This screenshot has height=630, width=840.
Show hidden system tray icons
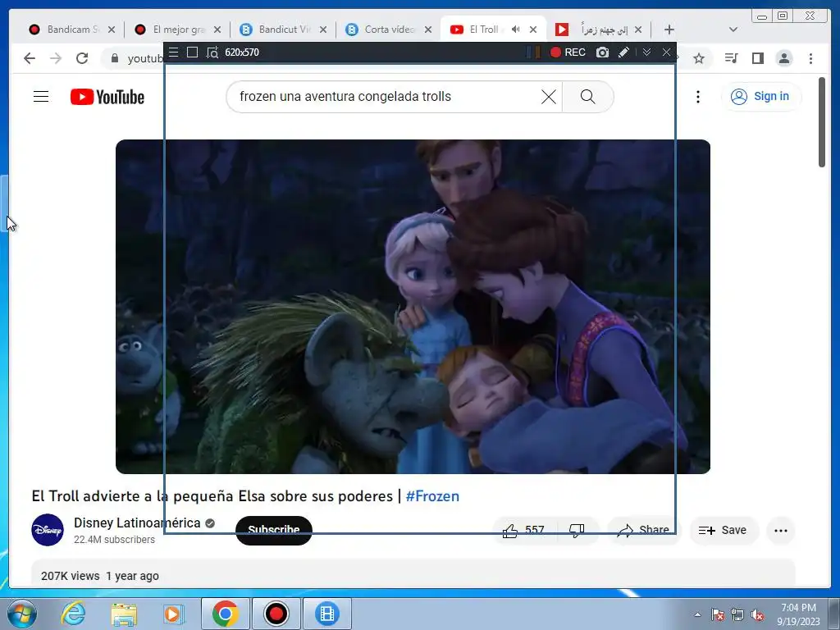[697, 614]
